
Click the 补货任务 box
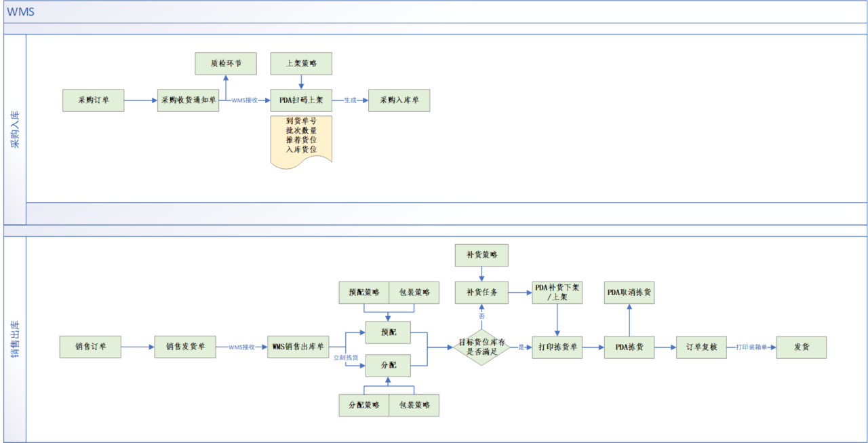(481, 293)
